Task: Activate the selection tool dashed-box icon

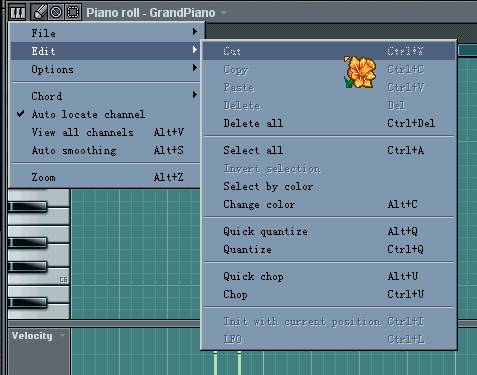Action: [73, 12]
